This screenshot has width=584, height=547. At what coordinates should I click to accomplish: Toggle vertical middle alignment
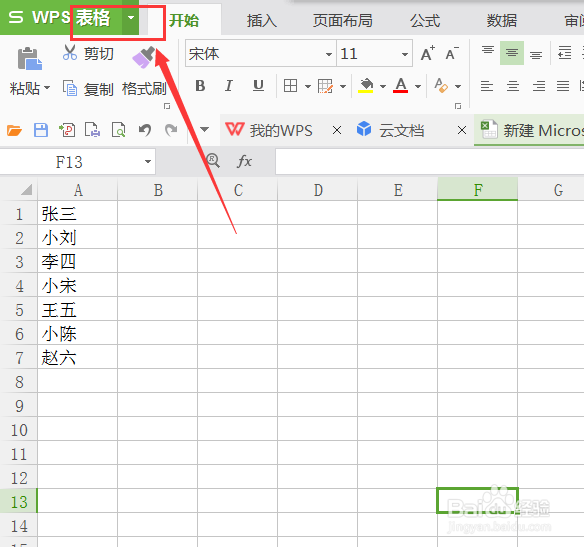point(512,53)
